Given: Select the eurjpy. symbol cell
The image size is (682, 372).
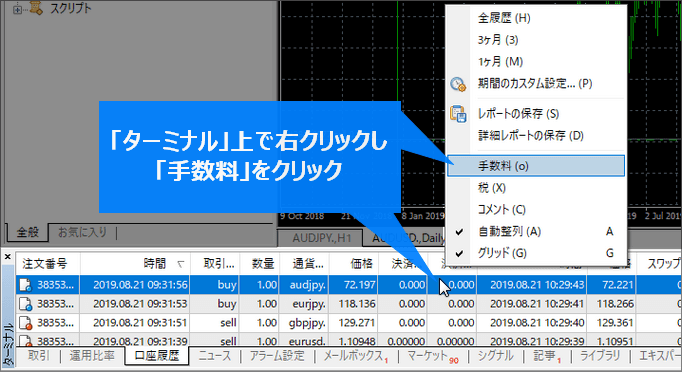Looking at the screenshot, I should point(308,304).
